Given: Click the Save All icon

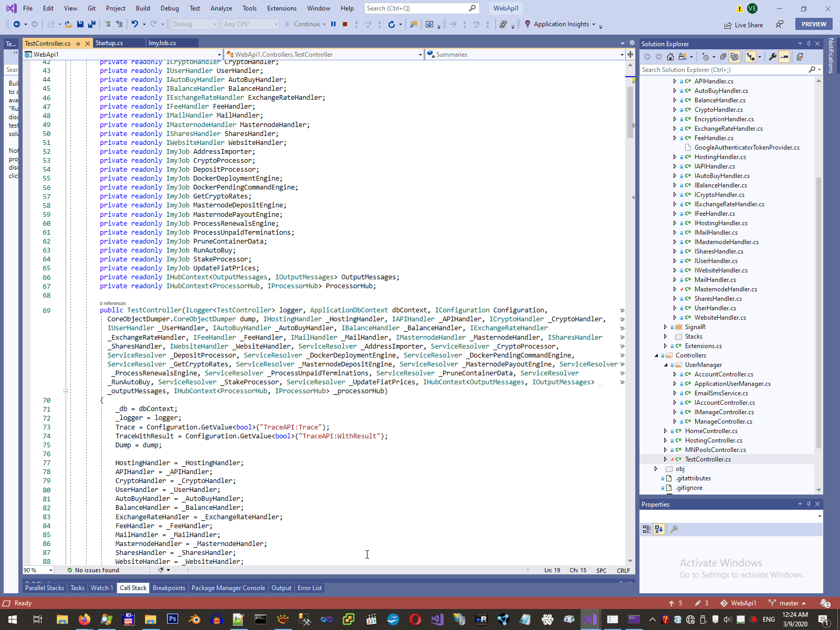Looking at the screenshot, I should [92, 24].
